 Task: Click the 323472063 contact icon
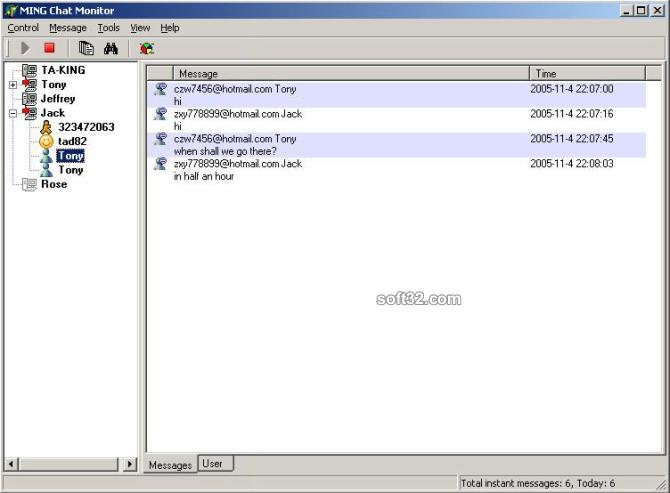(46, 127)
